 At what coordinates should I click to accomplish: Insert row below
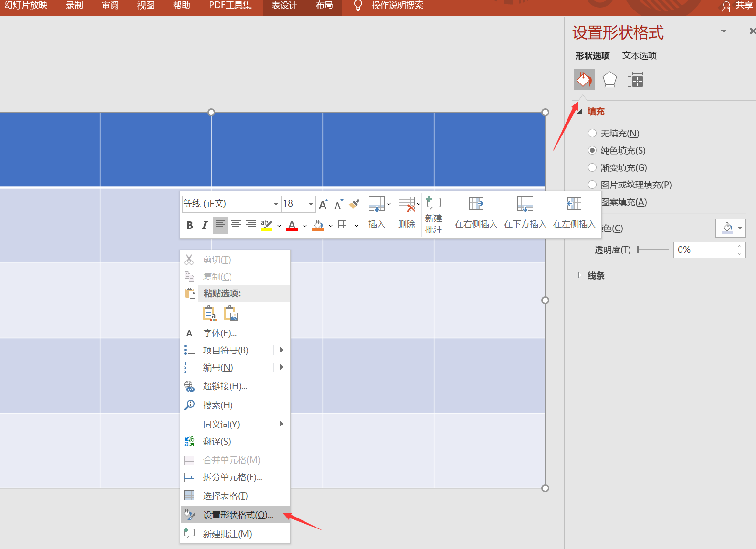point(525,212)
